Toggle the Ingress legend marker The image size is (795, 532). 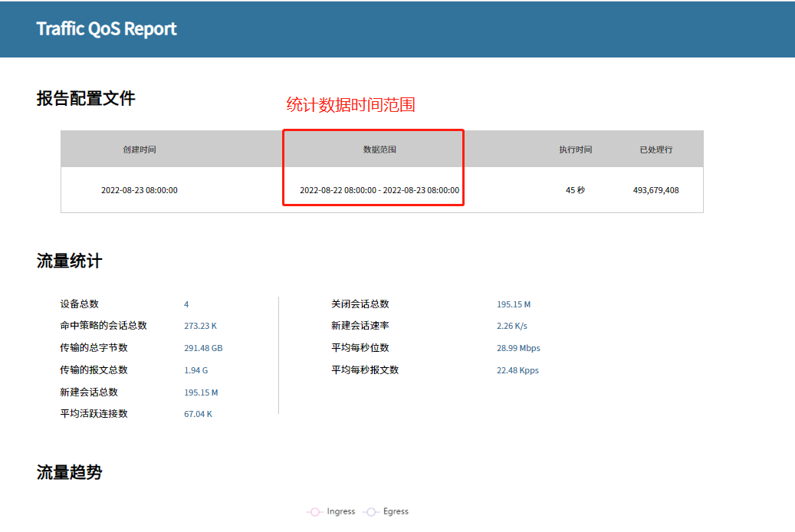[314, 511]
